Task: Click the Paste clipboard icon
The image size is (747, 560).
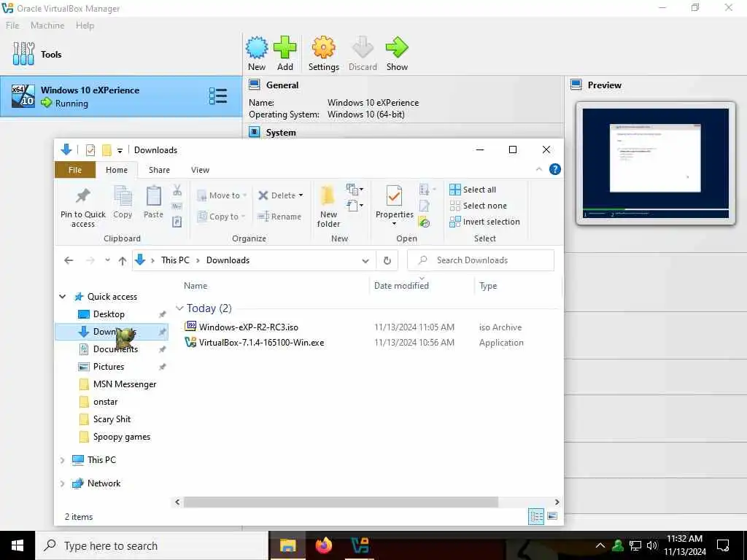Action: pyautogui.click(x=153, y=195)
